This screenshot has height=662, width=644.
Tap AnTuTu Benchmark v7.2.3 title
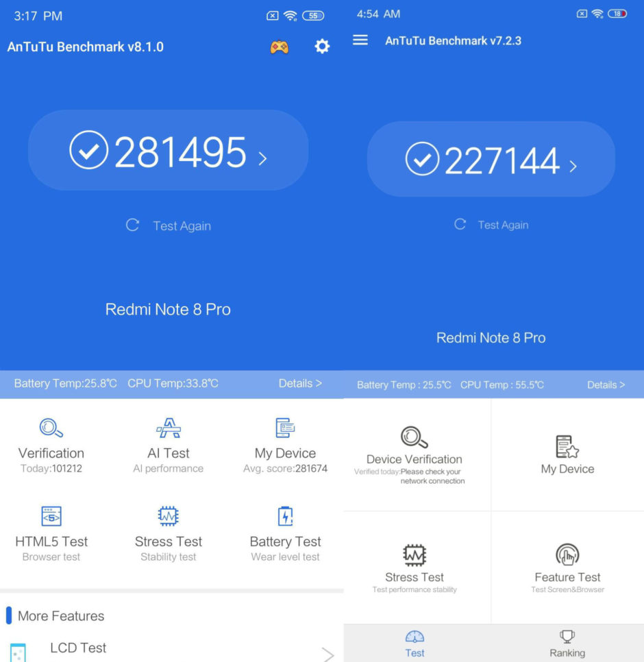453,41
